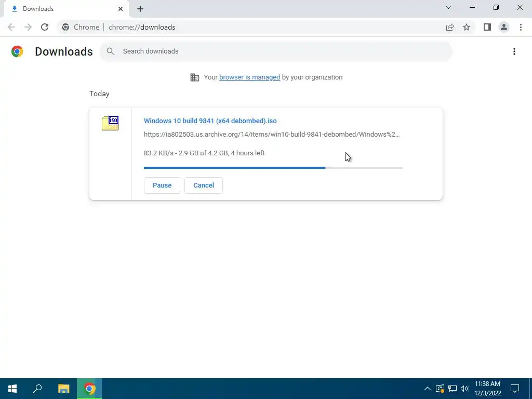Open the 'browser is managed' link

250,77
